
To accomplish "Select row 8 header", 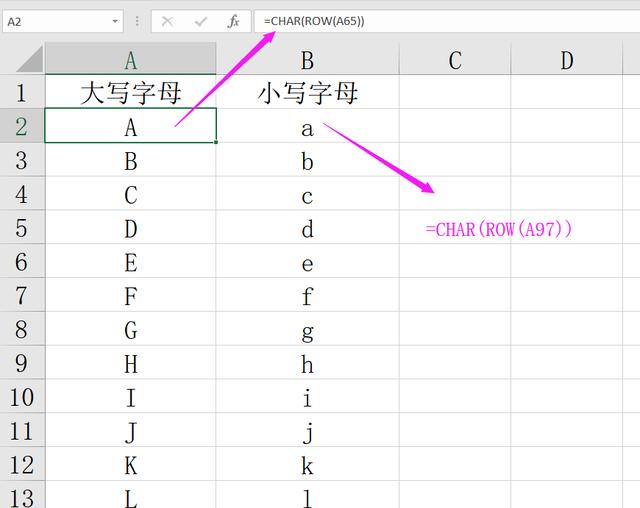I will (22, 329).
